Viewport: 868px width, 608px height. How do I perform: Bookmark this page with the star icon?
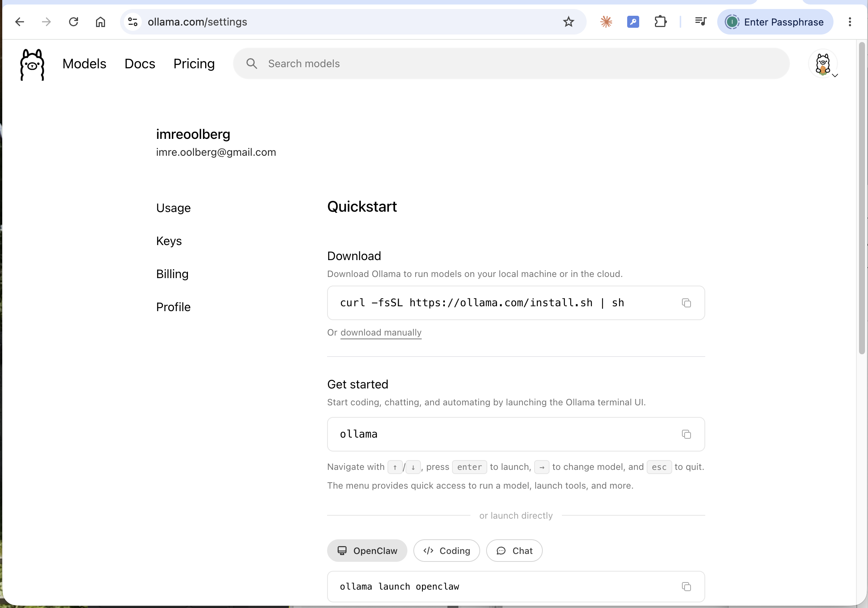568,22
